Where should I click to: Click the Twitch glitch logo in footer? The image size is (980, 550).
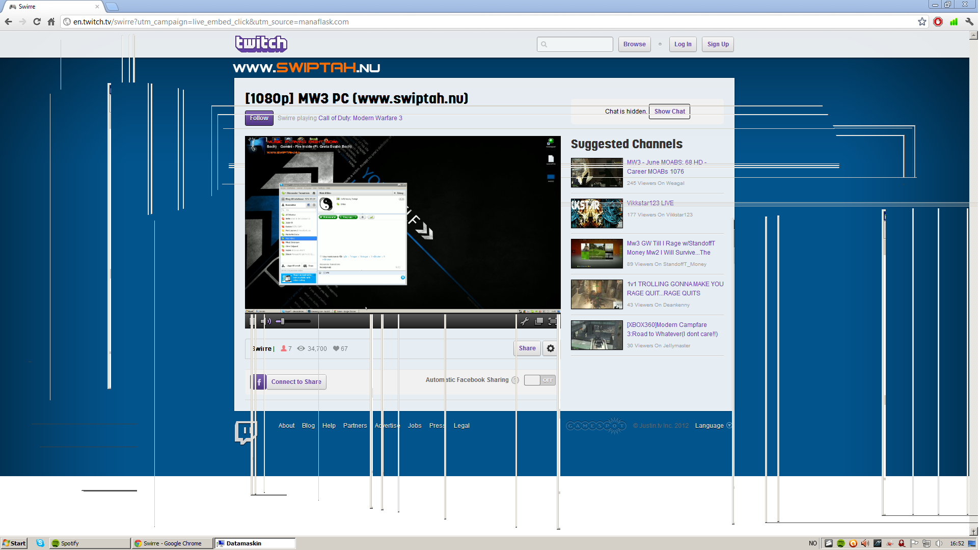click(x=246, y=432)
